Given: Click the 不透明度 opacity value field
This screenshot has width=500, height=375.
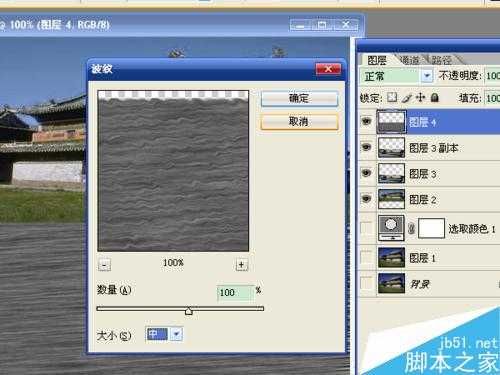Looking at the screenshot, I should 492,76.
